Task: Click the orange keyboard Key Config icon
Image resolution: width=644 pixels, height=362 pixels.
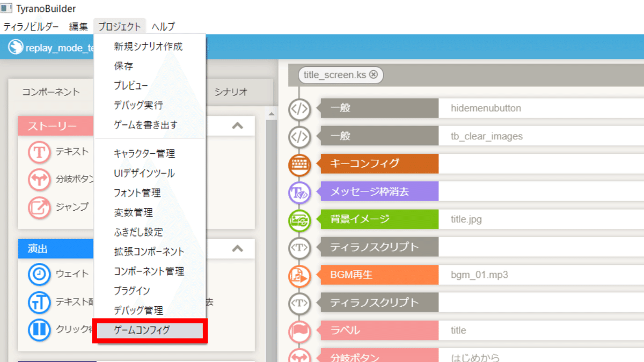Action: point(299,164)
